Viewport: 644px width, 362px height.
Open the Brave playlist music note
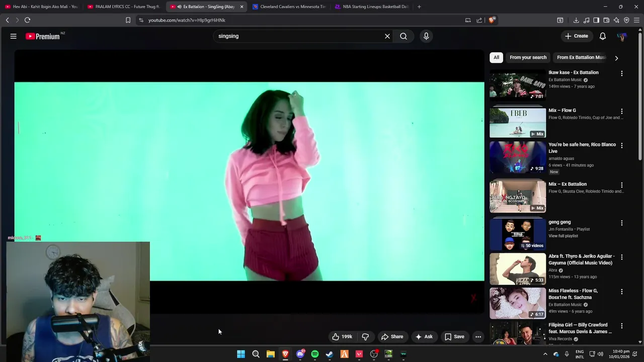point(586,20)
